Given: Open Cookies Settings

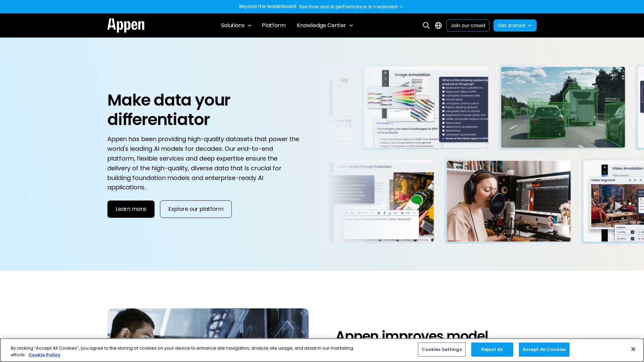Looking at the screenshot, I should tap(441, 350).
